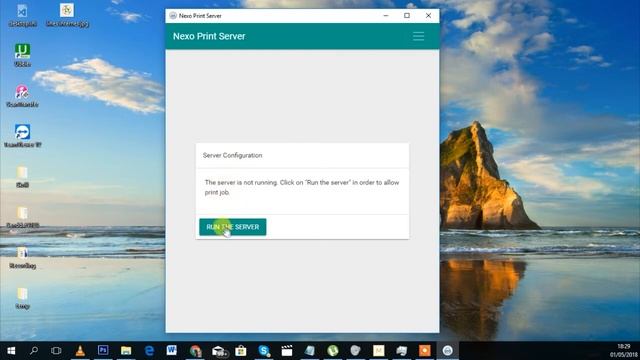
Task: Launch Microsoft Edge from the taskbar
Action: click(149, 351)
